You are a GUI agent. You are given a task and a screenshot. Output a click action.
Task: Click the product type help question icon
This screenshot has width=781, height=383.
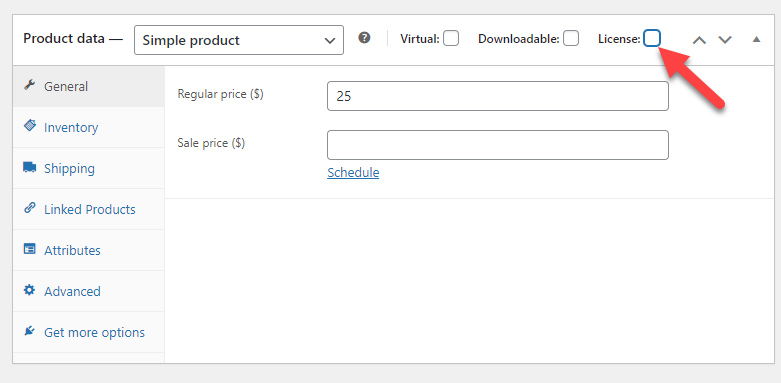pos(365,38)
